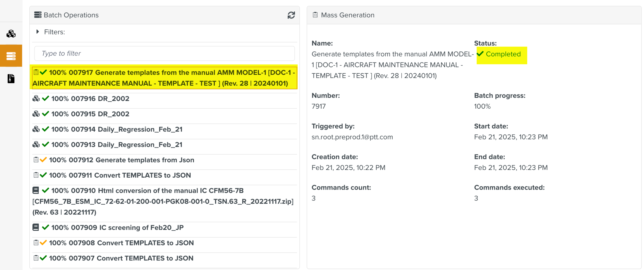This screenshot has width=644, height=270.
Task: Click the book icon beside 007909 IC screening
Action: [36, 228]
